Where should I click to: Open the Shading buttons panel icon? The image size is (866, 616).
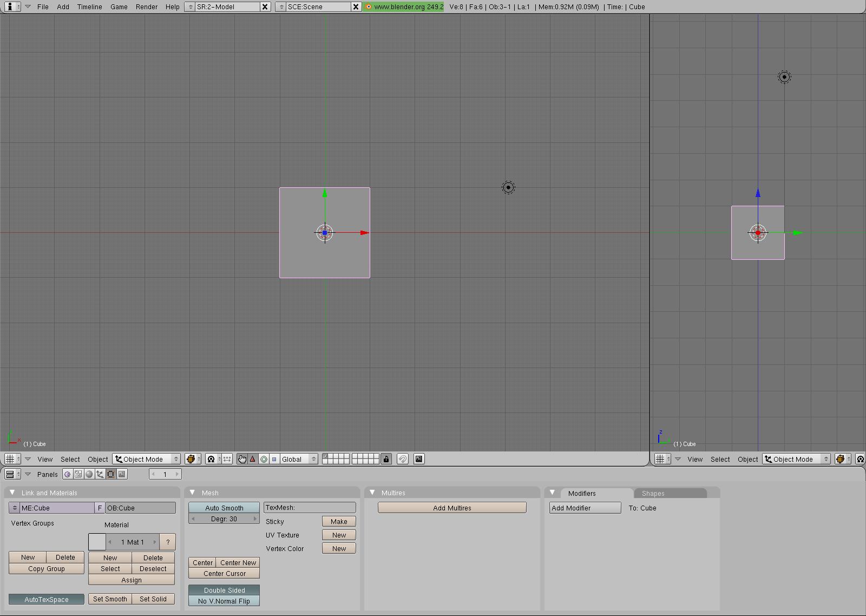(x=89, y=474)
